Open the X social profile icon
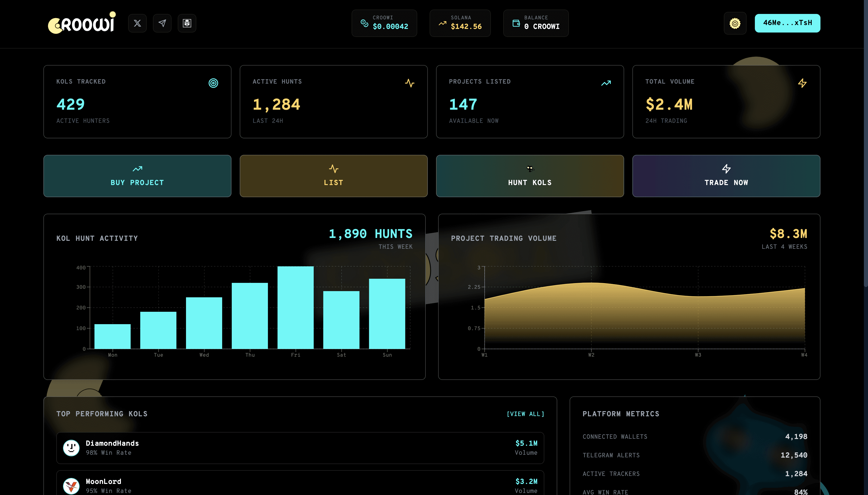 pyautogui.click(x=137, y=23)
